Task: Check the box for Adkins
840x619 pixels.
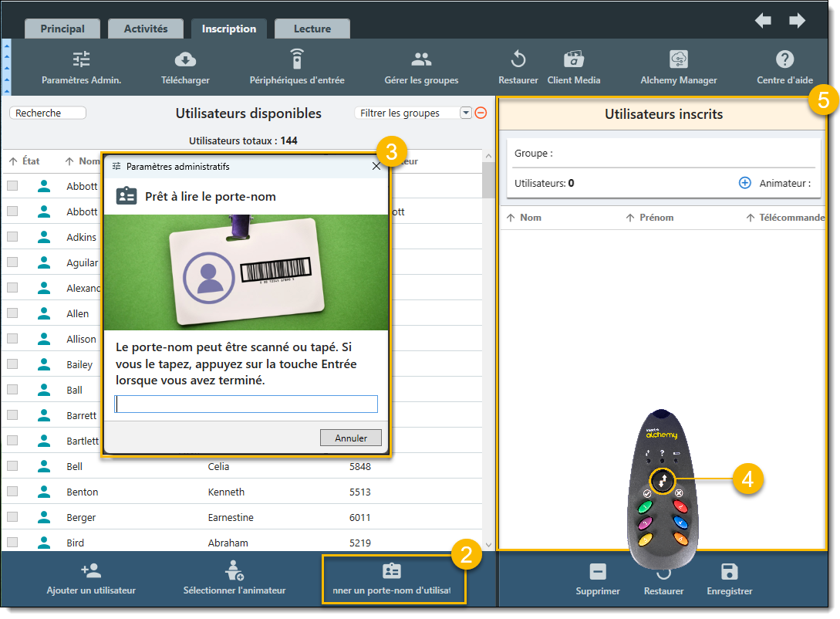Action: pos(12,237)
